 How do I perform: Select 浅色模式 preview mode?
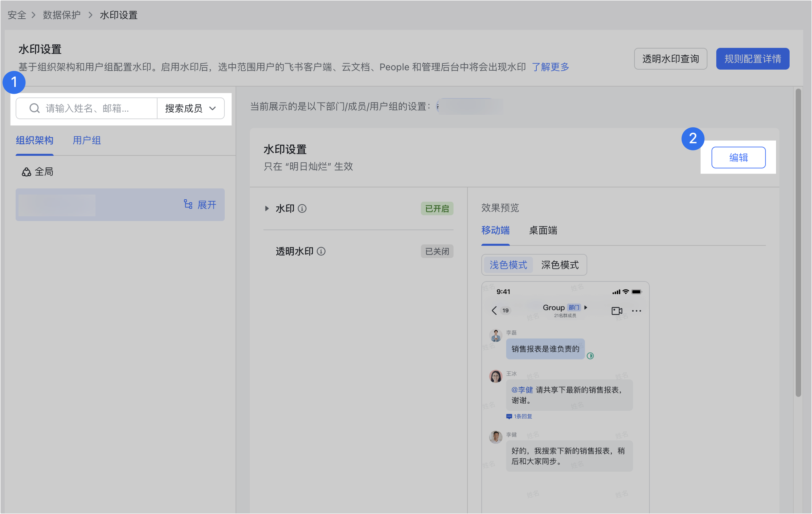point(508,265)
